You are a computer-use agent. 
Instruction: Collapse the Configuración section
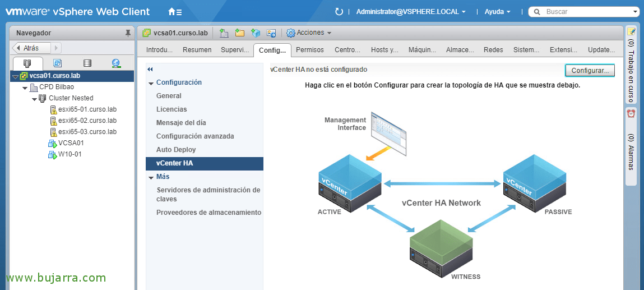click(x=151, y=83)
